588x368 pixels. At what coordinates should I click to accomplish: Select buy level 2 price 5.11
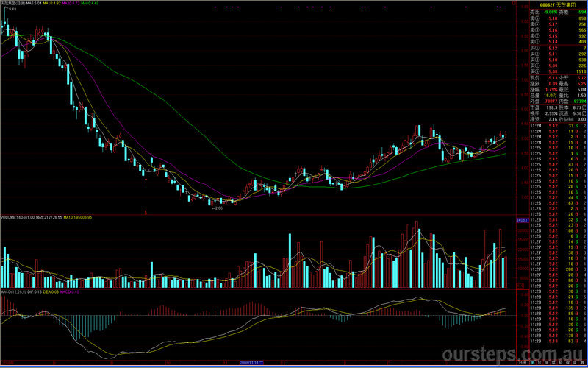(553, 54)
